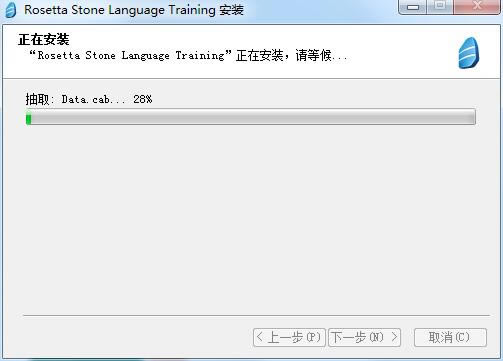This screenshot has width=503, height=361.
Task: Close the installer window
Action: click(477, 7)
